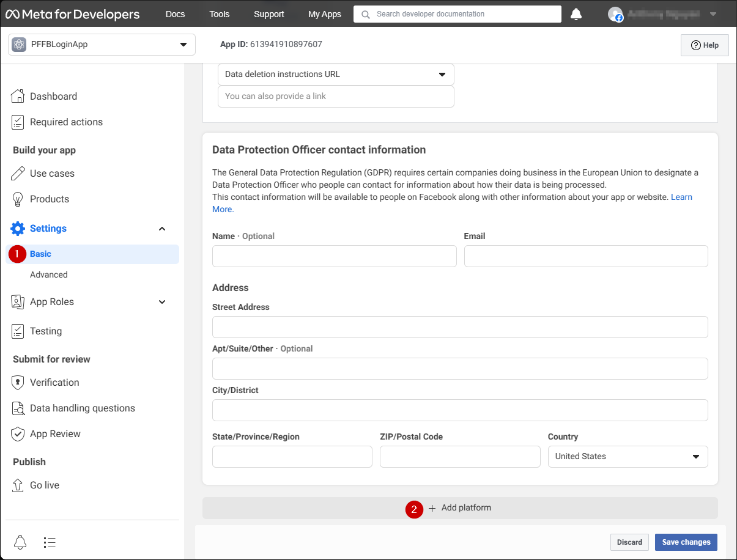Open notifications via the top bar bell
737x560 pixels.
point(576,13)
